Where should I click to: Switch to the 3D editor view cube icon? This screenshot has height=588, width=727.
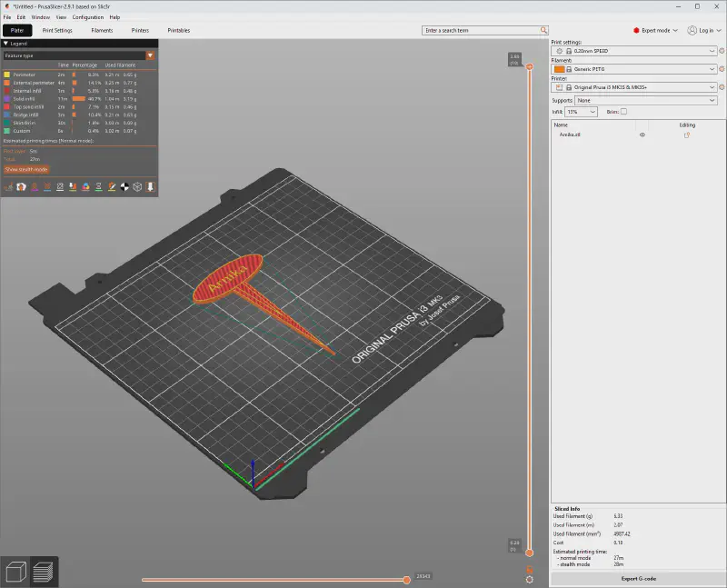point(15,572)
